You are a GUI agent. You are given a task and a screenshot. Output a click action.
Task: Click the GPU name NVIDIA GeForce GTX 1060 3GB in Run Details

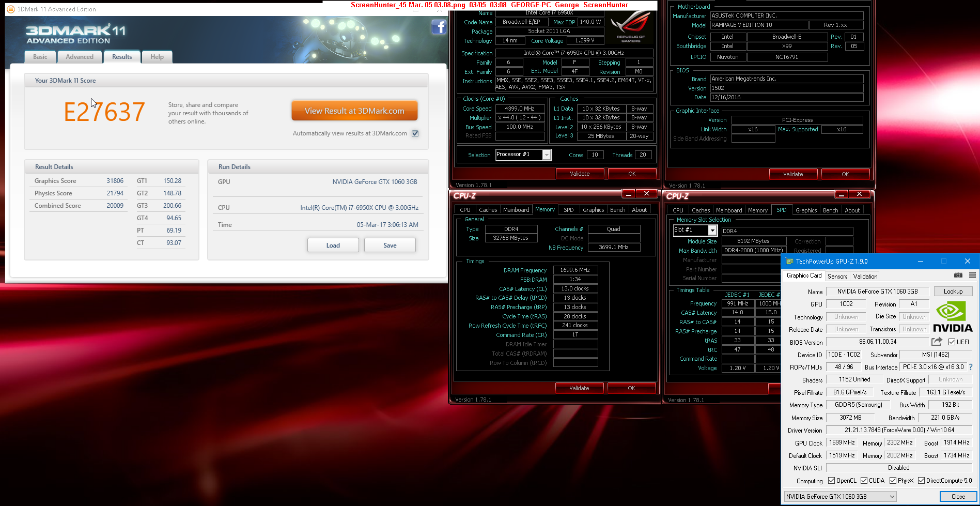tap(375, 182)
